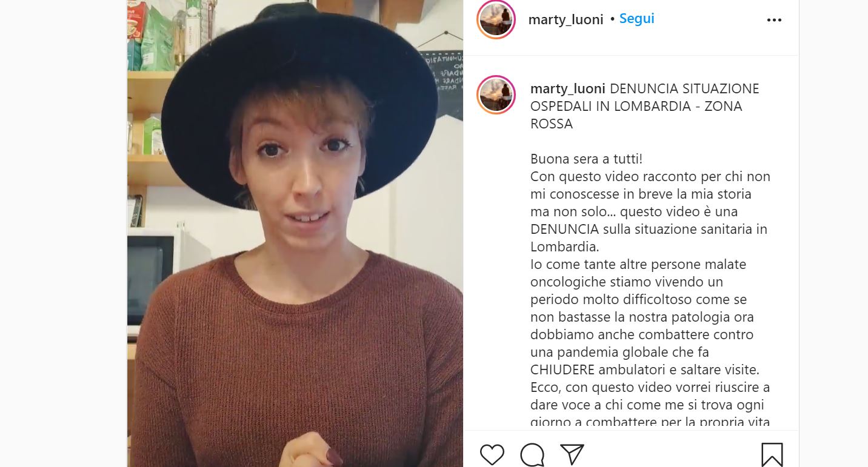Open the three-dot more options menu
This screenshot has width=868, height=467.
[x=774, y=20]
